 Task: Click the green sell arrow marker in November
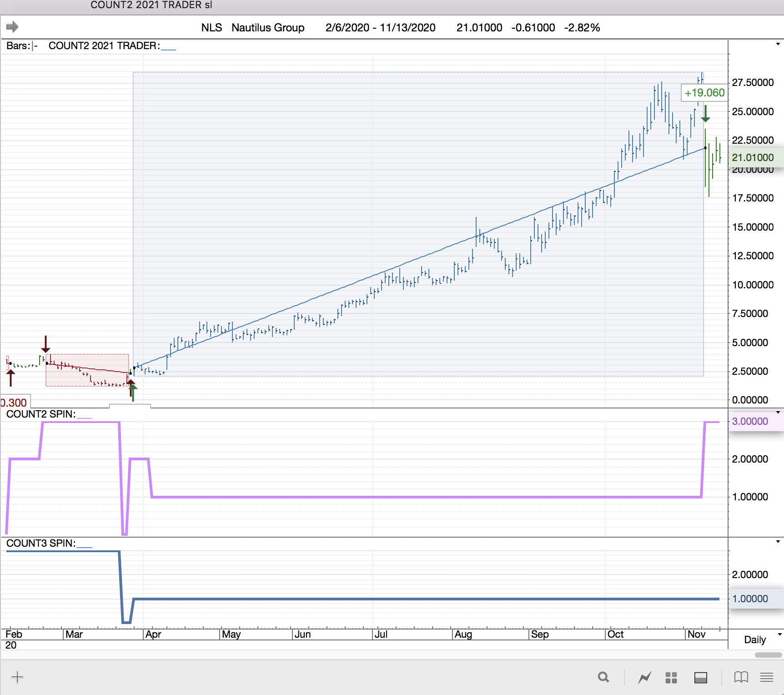[705, 114]
